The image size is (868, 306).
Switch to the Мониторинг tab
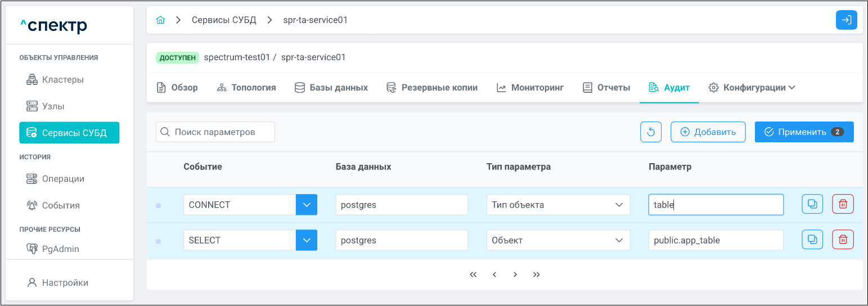(530, 88)
